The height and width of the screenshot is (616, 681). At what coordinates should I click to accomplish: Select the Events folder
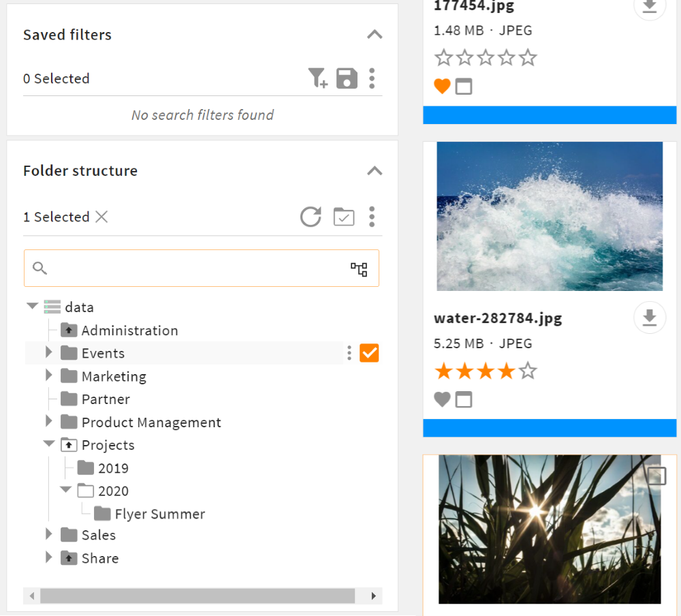pyautogui.click(x=103, y=353)
